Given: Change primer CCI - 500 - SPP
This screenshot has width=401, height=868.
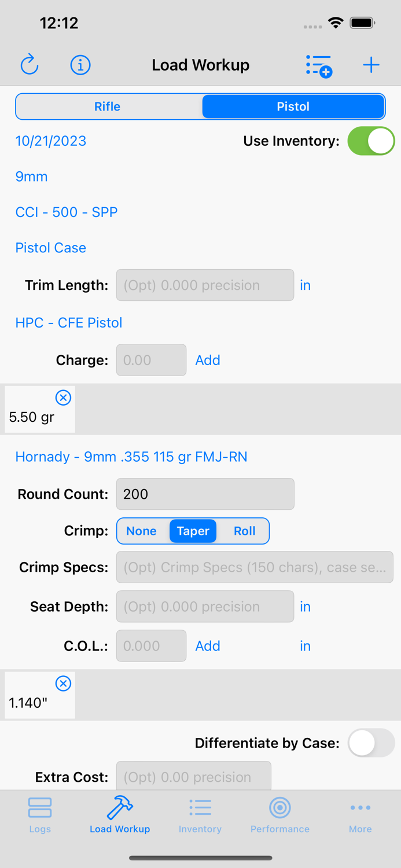Looking at the screenshot, I should (67, 212).
